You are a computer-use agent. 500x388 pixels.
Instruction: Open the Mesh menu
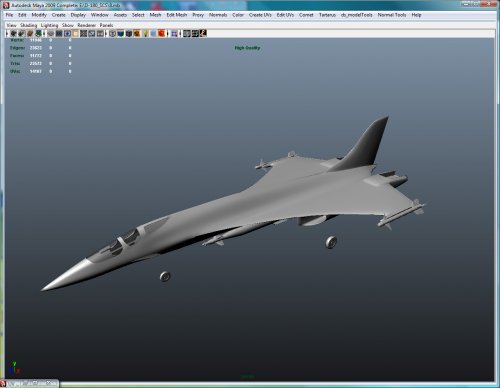click(x=155, y=15)
